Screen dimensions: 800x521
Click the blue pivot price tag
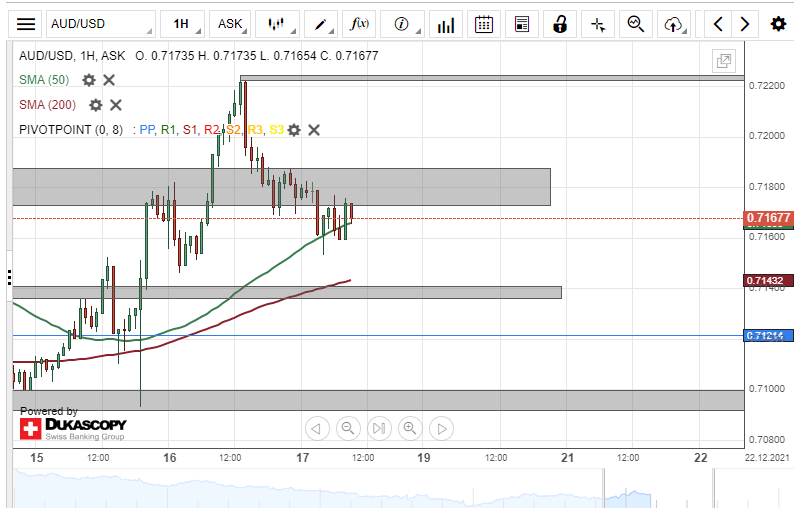768,336
